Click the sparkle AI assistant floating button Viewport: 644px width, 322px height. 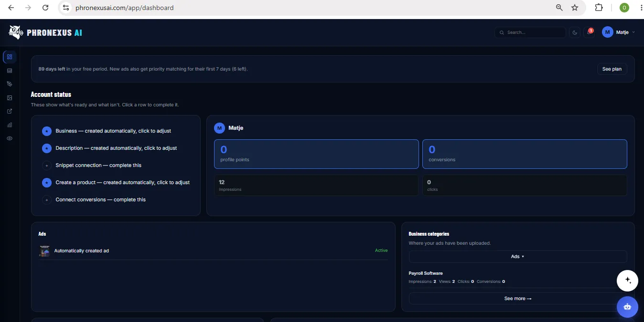pos(627,280)
